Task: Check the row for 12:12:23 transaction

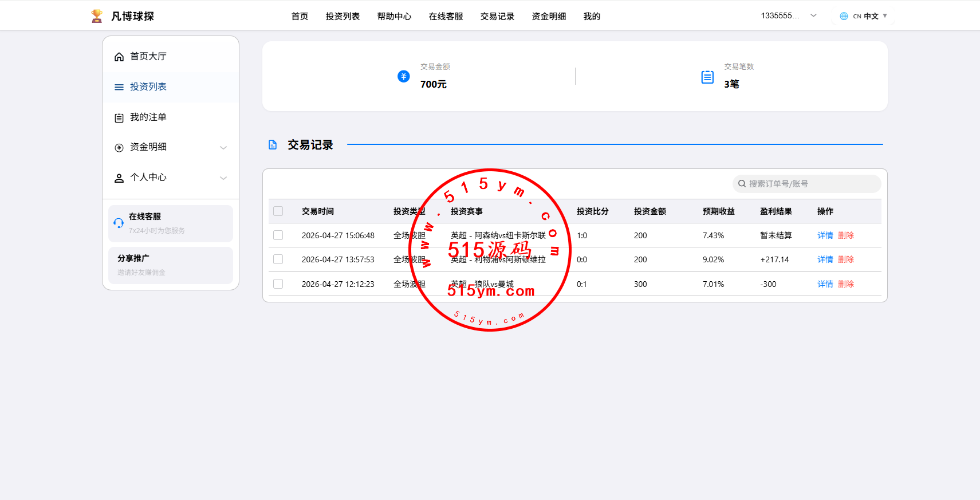Action: (x=278, y=284)
